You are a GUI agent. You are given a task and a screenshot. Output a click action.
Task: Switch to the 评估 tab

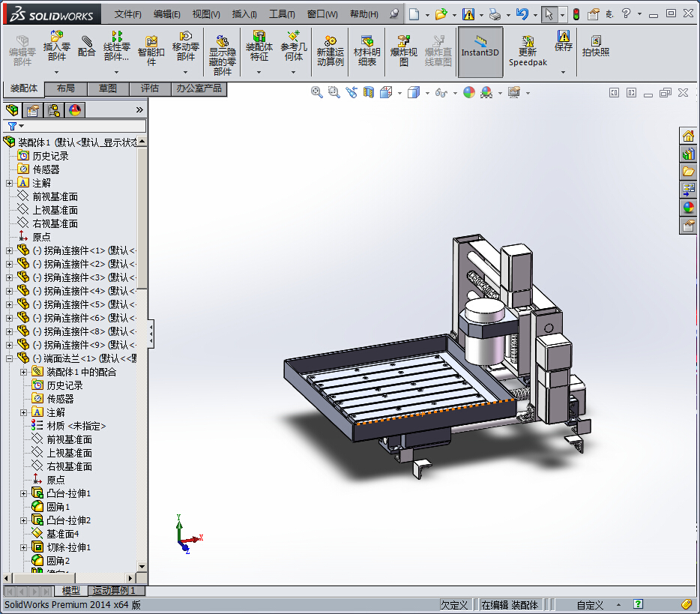(150, 88)
